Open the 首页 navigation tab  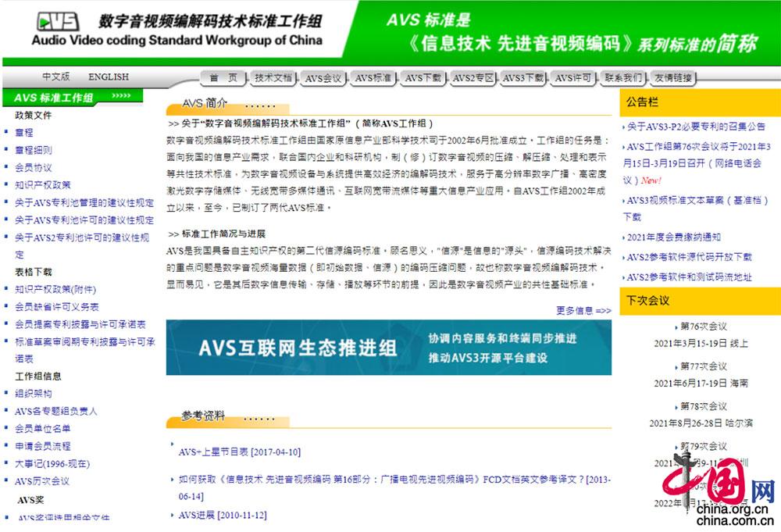[x=223, y=78]
